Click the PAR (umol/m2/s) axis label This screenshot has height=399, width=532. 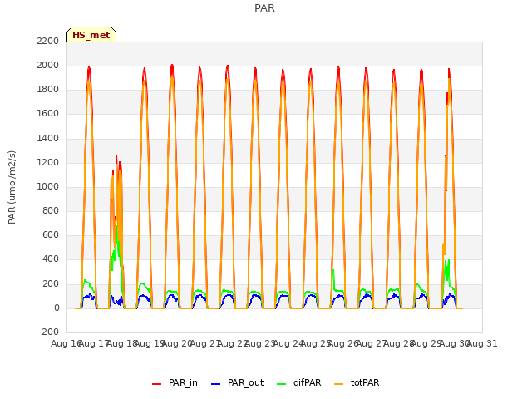(x=12, y=187)
